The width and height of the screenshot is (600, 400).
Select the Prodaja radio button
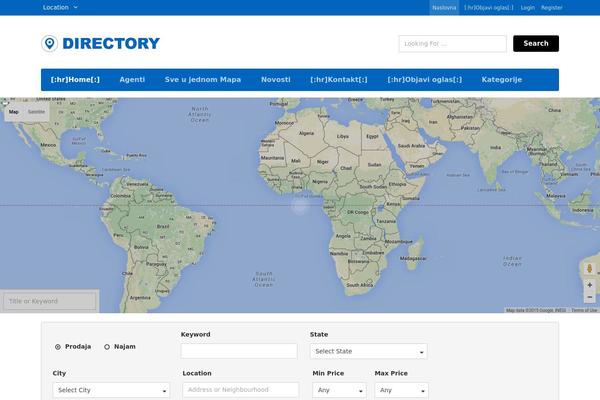click(58, 347)
